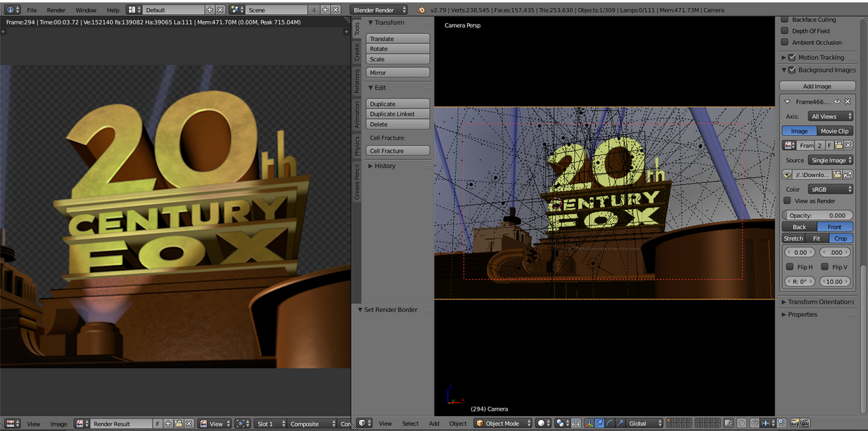868x431 pixels.
Task: Open the Blender Render engine dropdown
Action: [379, 10]
